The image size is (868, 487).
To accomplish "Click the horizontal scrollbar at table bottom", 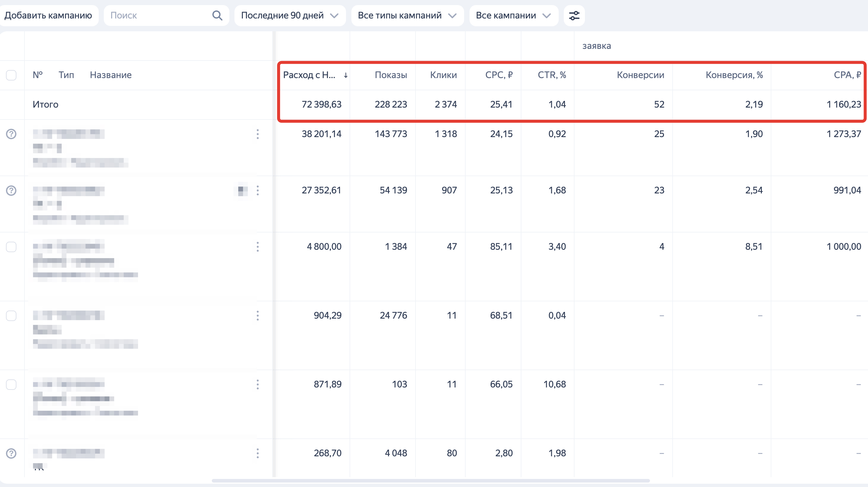I will pyautogui.click(x=430, y=481).
